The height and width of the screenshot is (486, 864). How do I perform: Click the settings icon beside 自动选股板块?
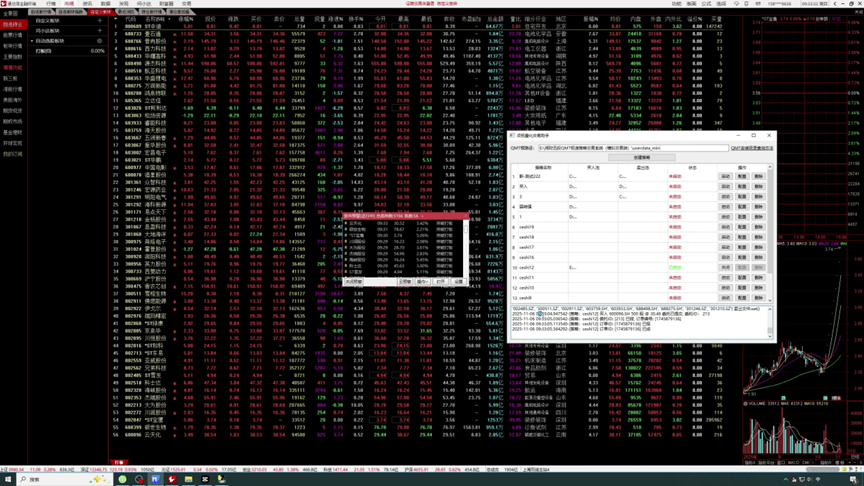(100, 41)
